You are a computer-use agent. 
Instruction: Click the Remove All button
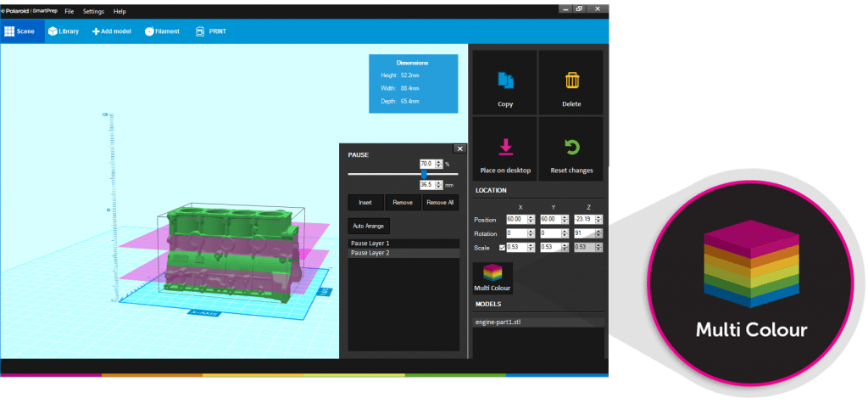(x=441, y=203)
